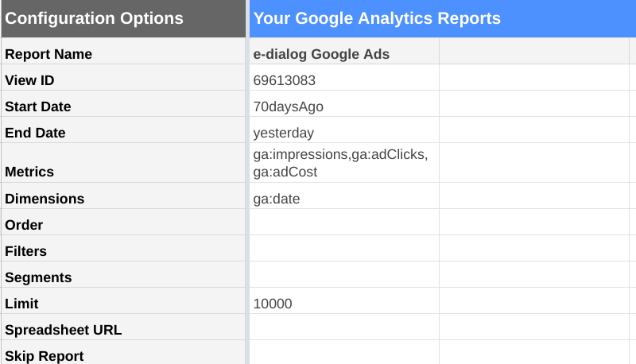636x364 pixels.
Task: Click the 'yesterday' end date cell
Action: pyautogui.click(x=343, y=133)
